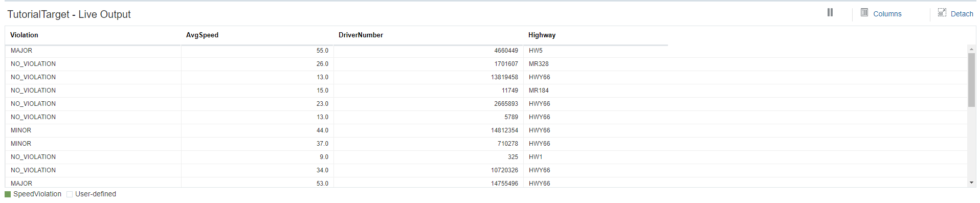Click the scrollbar down arrow

[x=971, y=183]
